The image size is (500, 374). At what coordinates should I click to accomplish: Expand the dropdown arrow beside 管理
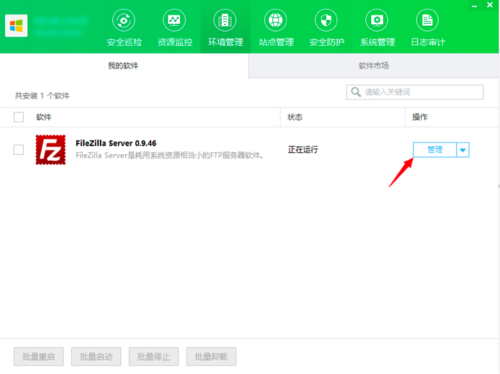[463, 150]
